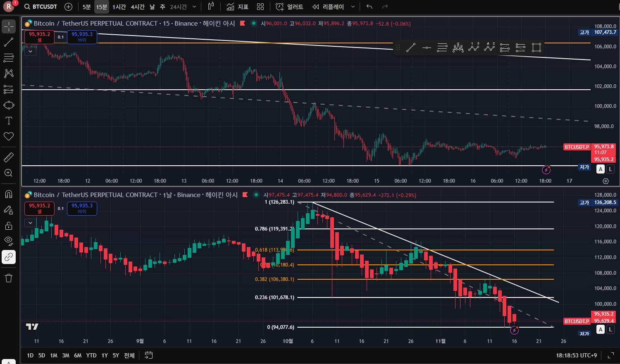The width and height of the screenshot is (620, 364).
Task: Expand the 리플레이 dropdown chevron
Action: pos(353,7)
